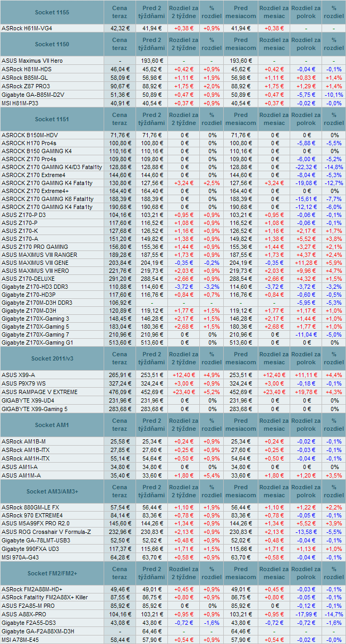This screenshot has height=644, width=346.
Task: Select the ASRock AM1B-M product name
Action: (x=23, y=441)
